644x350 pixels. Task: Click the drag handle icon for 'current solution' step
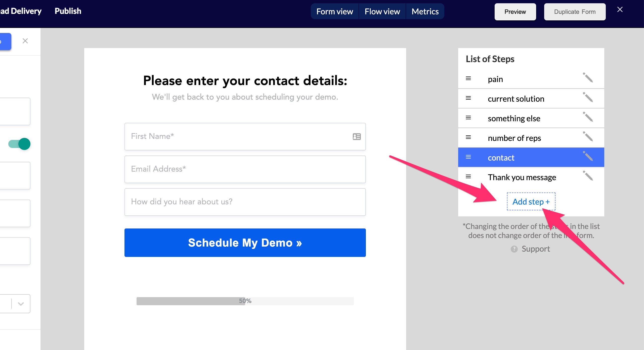pos(469,98)
